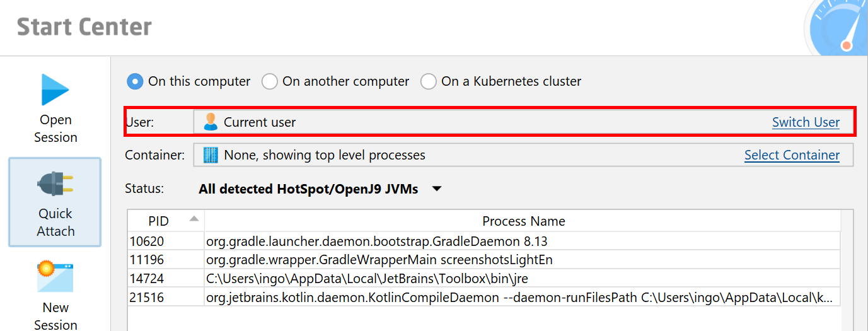Click the container icon beside None
This screenshot has width=868, height=331.
pos(211,155)
